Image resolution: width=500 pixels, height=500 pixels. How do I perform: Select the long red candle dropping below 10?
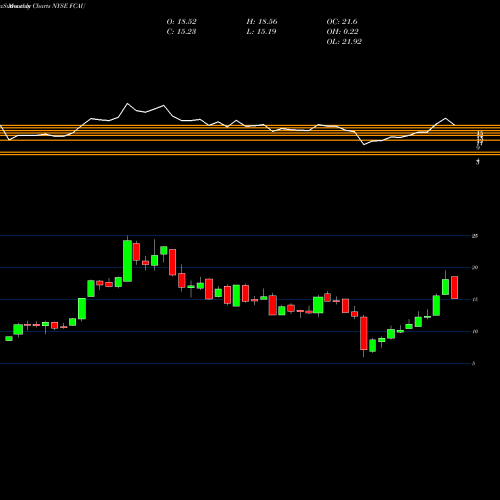tap(364, 333)
